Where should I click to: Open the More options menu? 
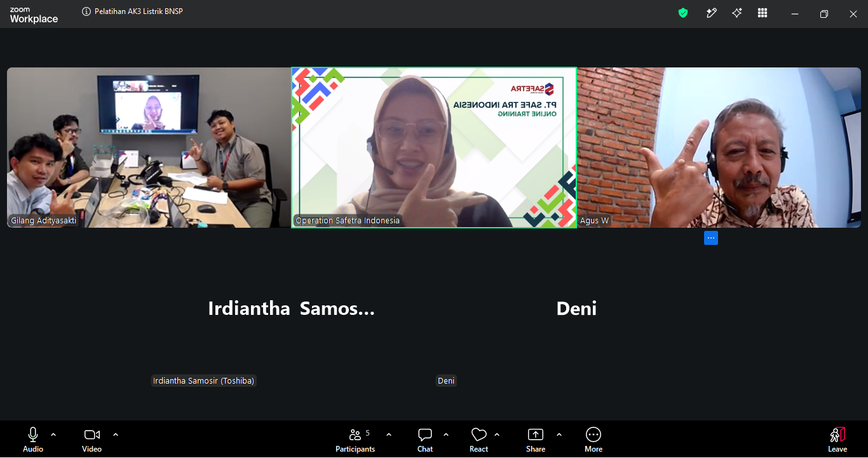(x=593, y=440)
